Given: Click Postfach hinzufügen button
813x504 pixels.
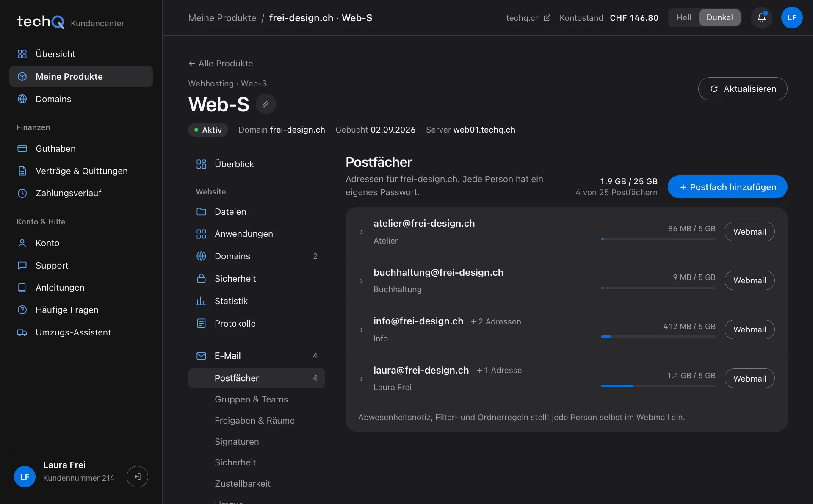Looking at the screenshot, I should coord(727,187).
